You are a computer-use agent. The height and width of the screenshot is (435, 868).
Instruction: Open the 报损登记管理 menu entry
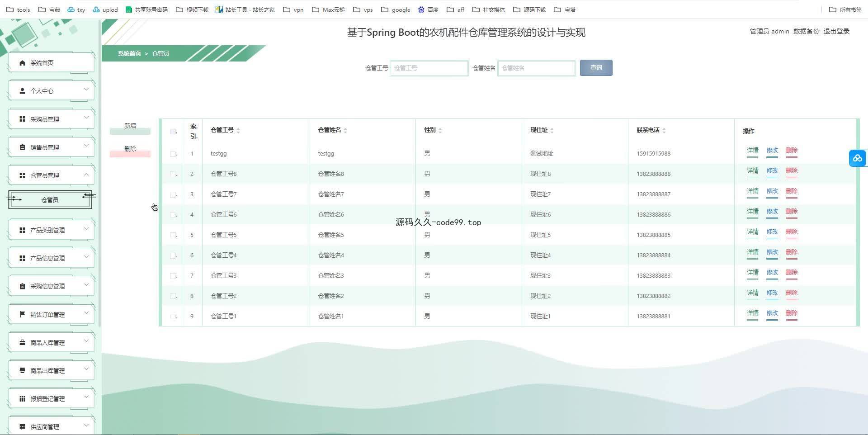coord(52,399)
